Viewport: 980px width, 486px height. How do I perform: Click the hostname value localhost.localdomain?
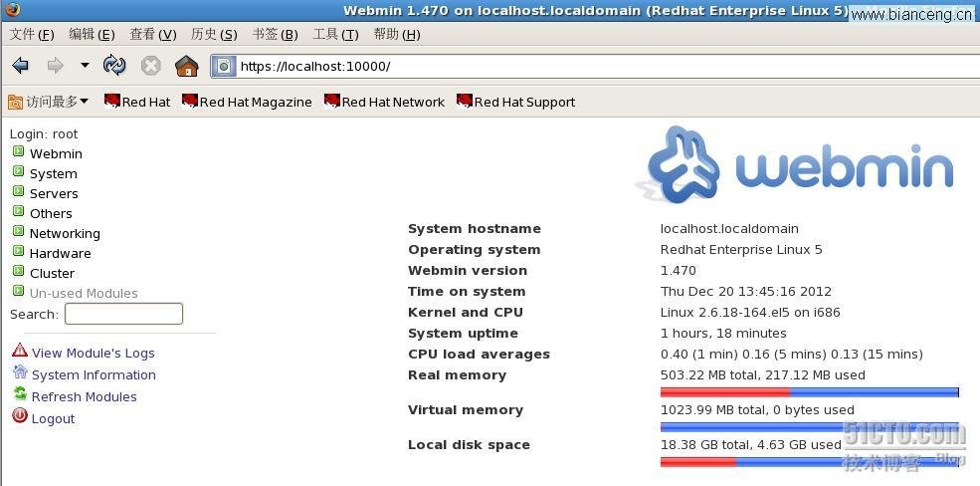pos(729,229)
